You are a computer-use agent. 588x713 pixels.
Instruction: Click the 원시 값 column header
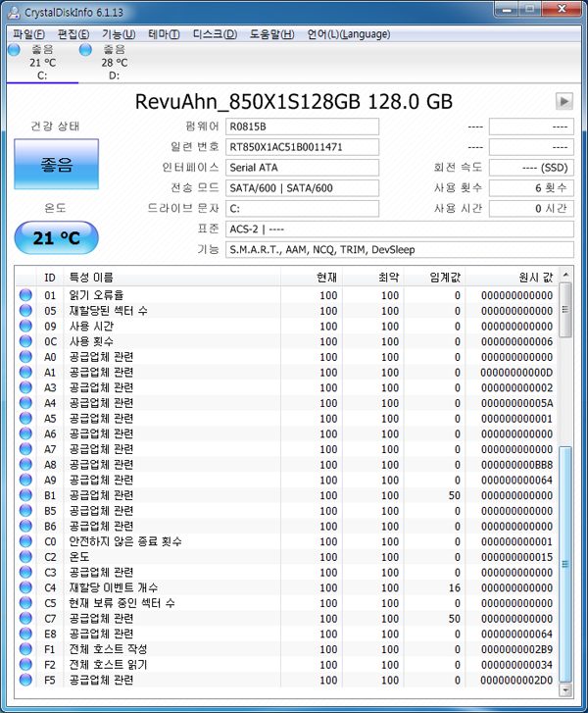(x=513, y=278)
